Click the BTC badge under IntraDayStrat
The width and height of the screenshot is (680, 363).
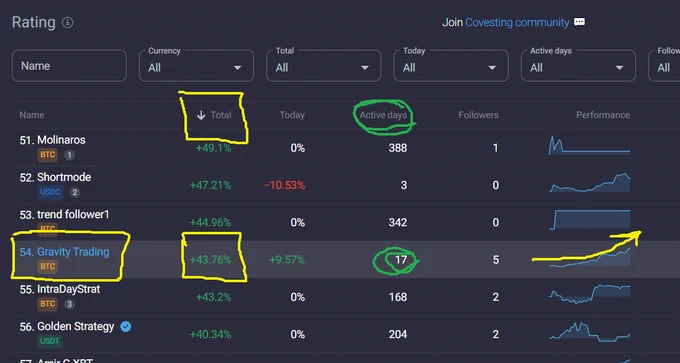click(x=47, y=304)
